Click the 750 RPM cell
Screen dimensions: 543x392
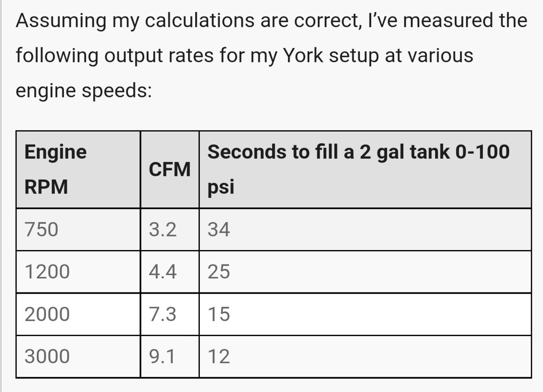(x=78, y=229)
